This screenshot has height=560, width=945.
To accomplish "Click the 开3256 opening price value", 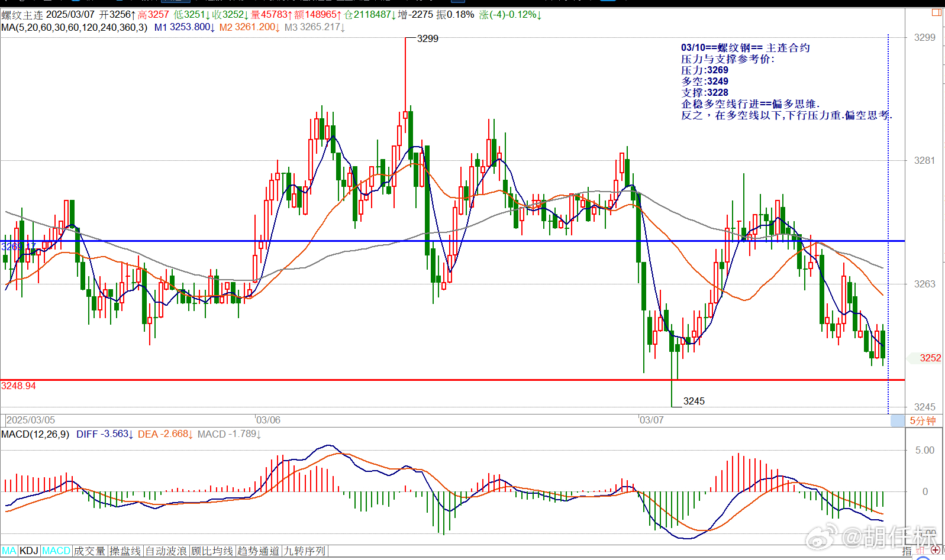I will pos(117,15).
